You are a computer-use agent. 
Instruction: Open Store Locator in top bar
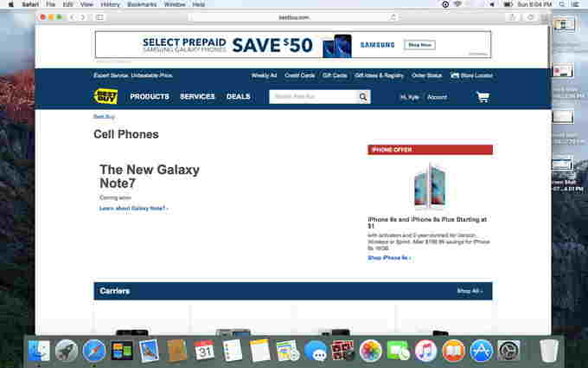472,75
